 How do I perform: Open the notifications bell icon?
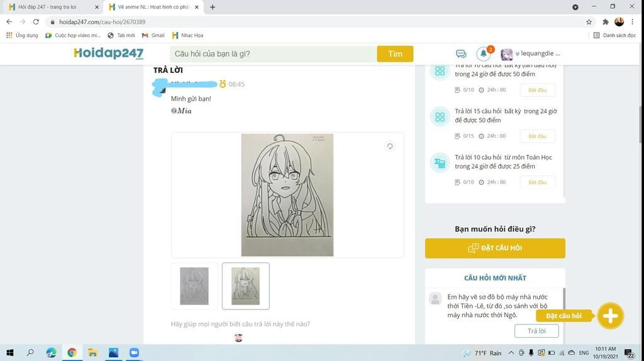pos(484,53)
